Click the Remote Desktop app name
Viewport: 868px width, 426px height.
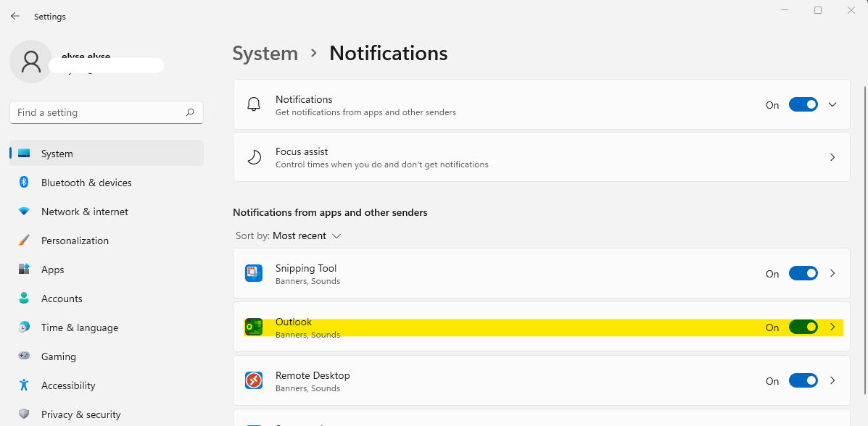click(313, 376)
